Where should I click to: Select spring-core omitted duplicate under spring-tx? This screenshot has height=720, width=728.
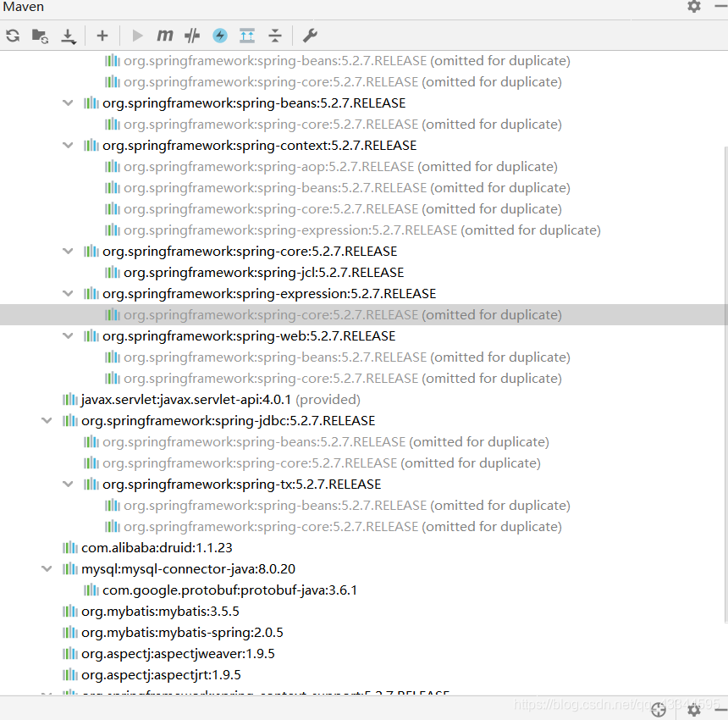[343, 527]
